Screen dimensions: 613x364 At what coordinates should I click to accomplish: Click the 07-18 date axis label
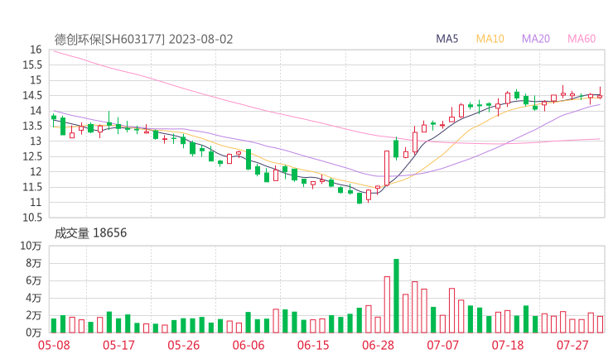(508, 345)
